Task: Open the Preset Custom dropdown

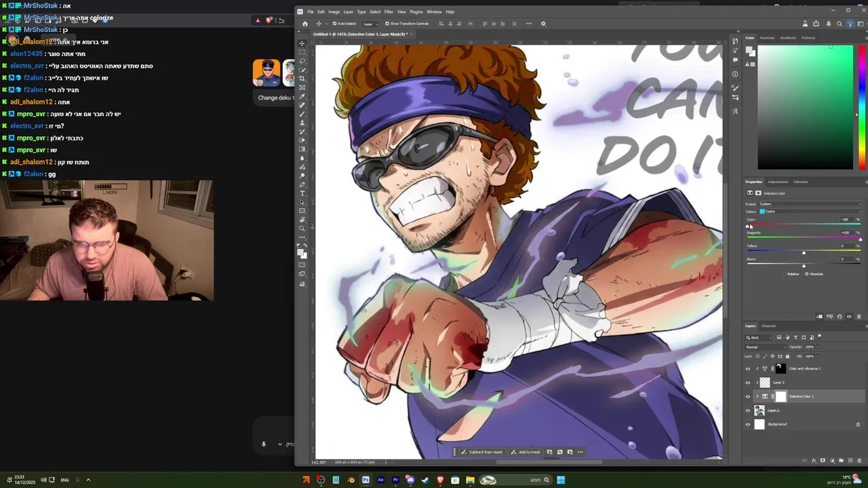Action: coord(810,204)
